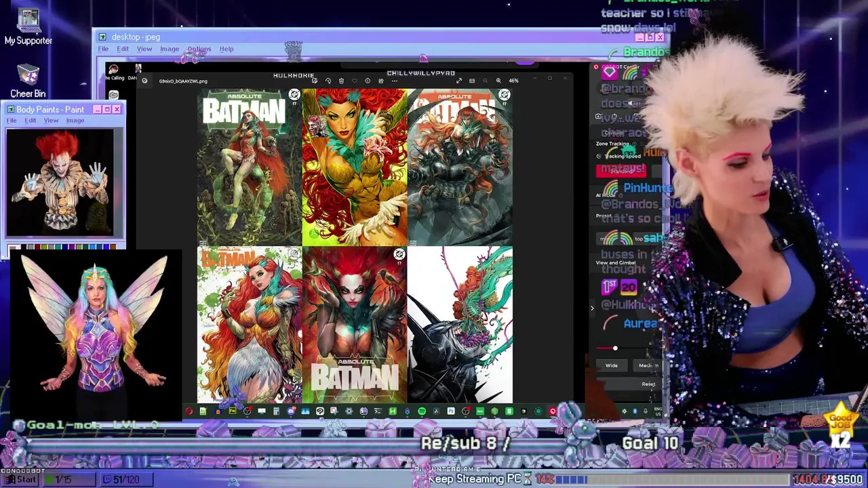Click the Photos app icon beside the filename
The height and width of the screenshot is (488, 868).
coord(145,81)
